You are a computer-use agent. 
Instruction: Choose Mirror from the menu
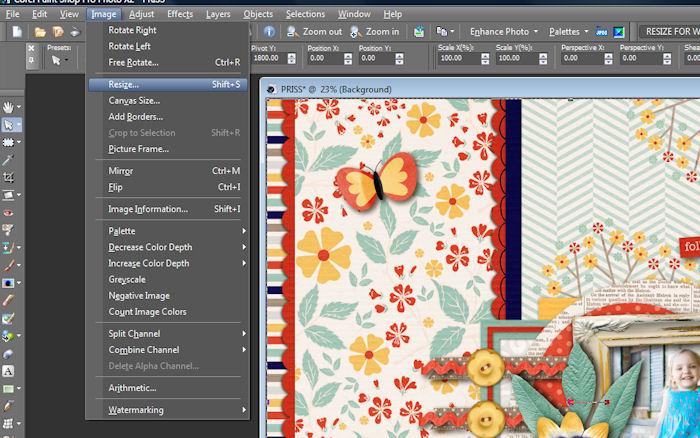(168, 171)
